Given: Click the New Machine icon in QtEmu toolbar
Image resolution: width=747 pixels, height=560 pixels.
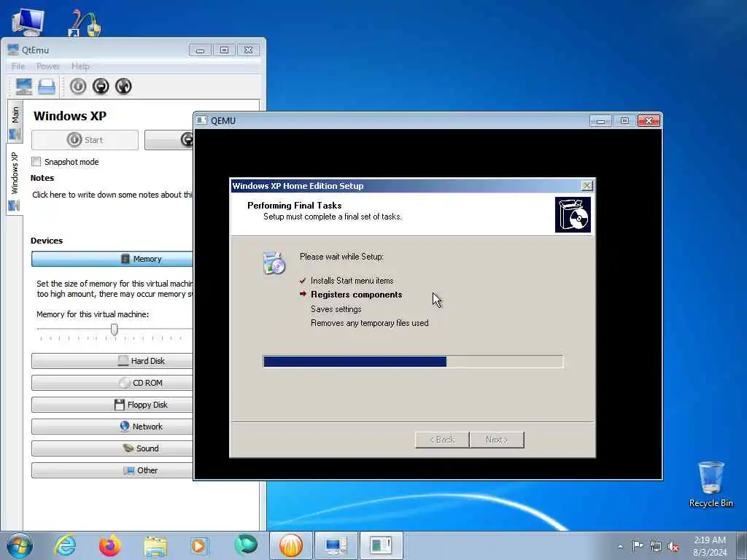Looking at the screenshot, I should (x=24, y=86).
